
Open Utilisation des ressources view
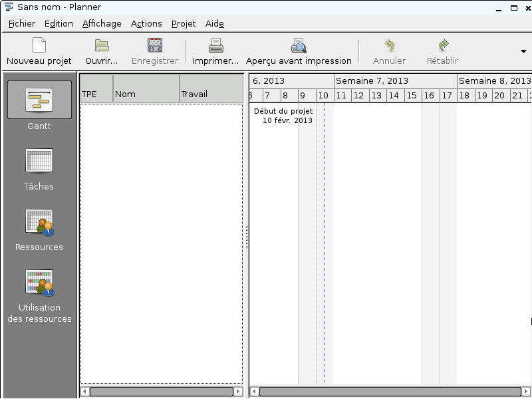pyautogui.click(x=39, y=282)
